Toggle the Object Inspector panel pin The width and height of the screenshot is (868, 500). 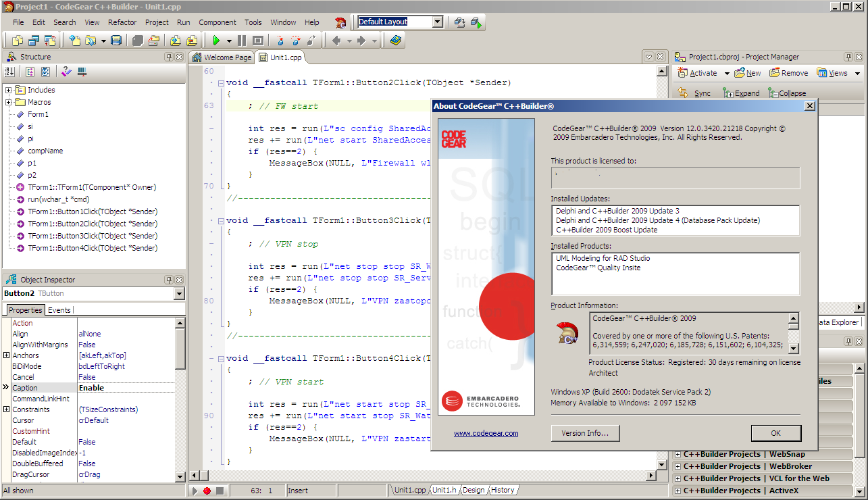click(x=169, y=280)
